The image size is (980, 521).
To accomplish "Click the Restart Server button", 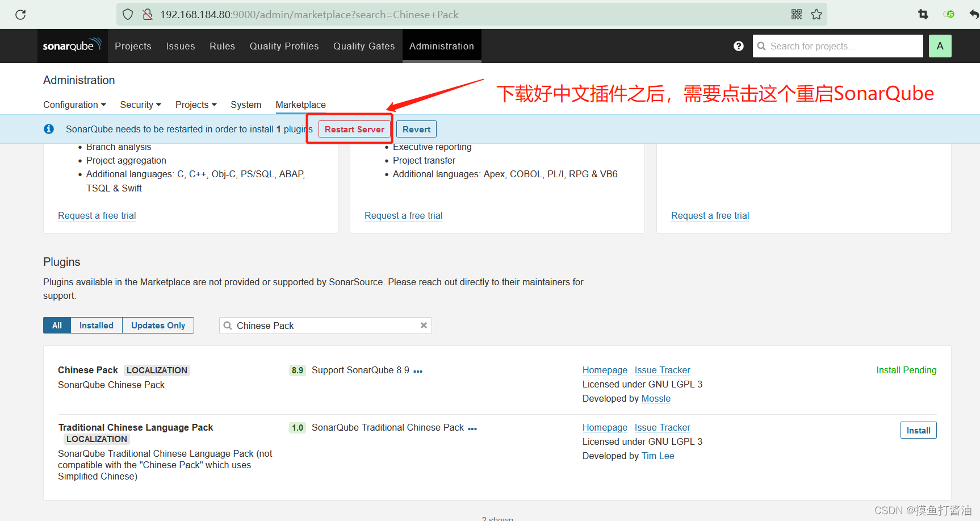I will (x=354, y=129).
